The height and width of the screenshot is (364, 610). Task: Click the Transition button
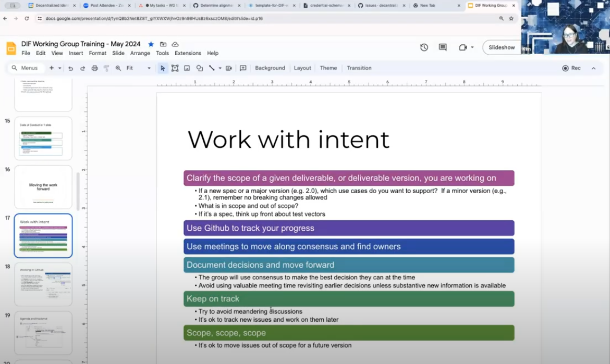359,68
